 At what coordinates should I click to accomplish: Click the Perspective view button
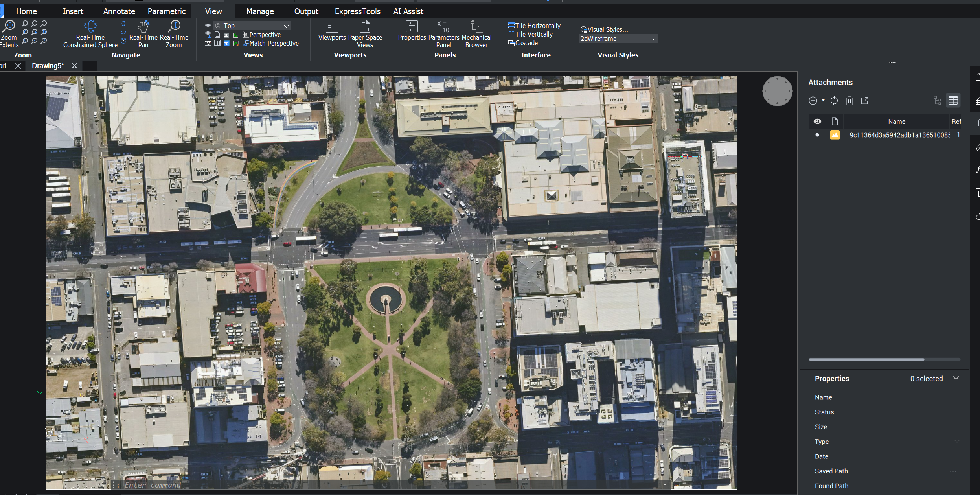point(261,35)
